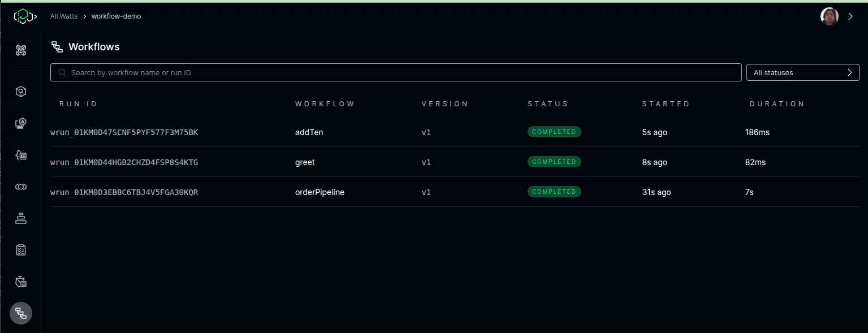Select the server stack icon in the sidebar

pos(21,218)
